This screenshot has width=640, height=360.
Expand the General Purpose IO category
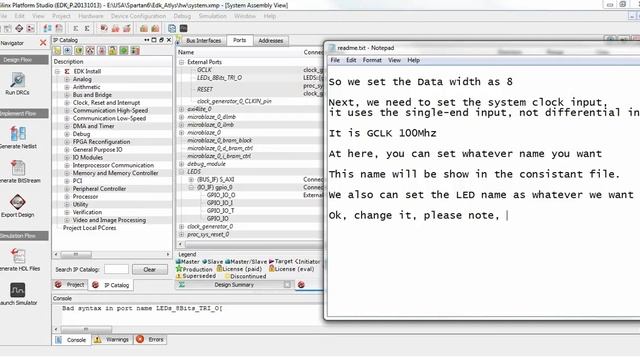[x=67, y=150]
